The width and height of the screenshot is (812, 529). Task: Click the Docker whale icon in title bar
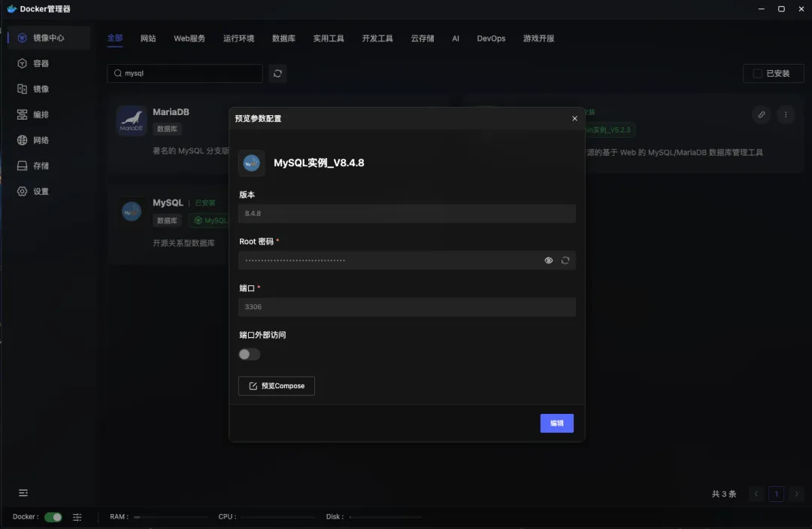11,9
